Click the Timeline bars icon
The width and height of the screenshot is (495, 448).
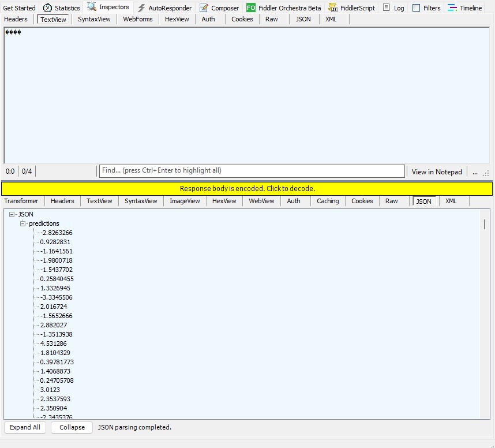tap(452, 8)
